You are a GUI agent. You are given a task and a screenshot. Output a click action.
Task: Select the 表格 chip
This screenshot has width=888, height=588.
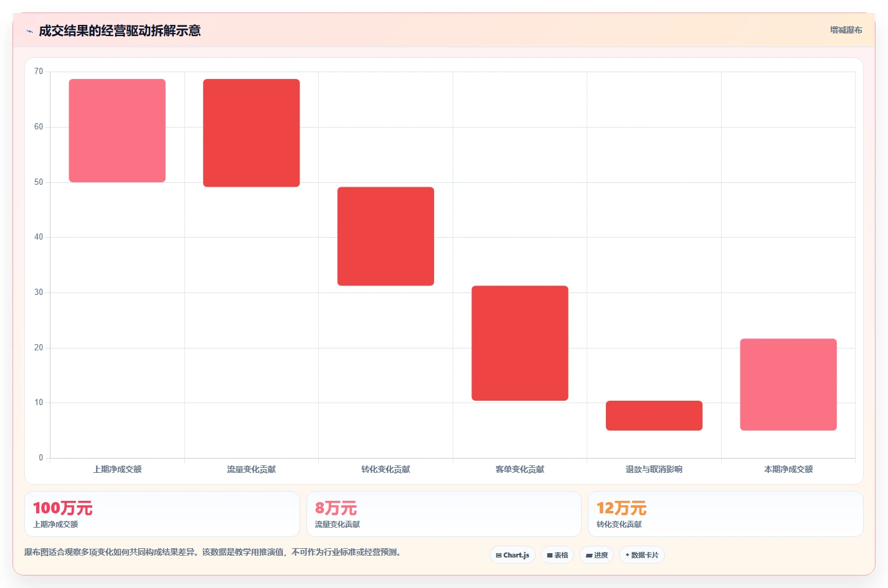pos(557,555)
